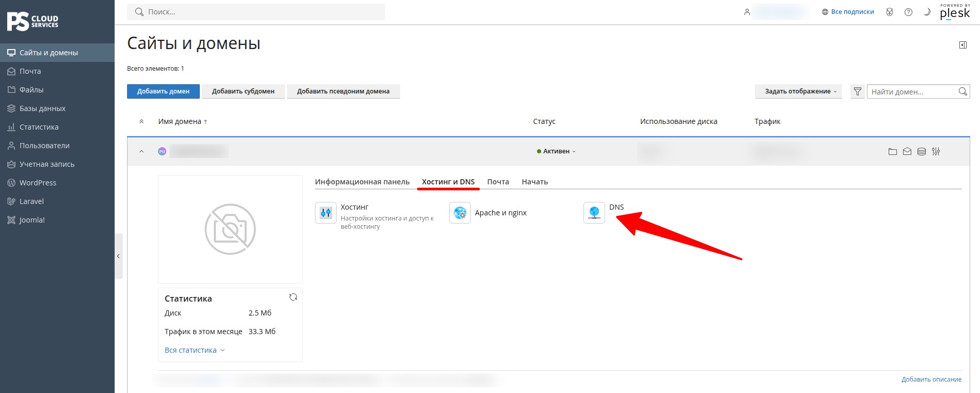Focus the Найти домен search field
The height and width of the screenshot is (393, 980).
[x=912, y=91]
